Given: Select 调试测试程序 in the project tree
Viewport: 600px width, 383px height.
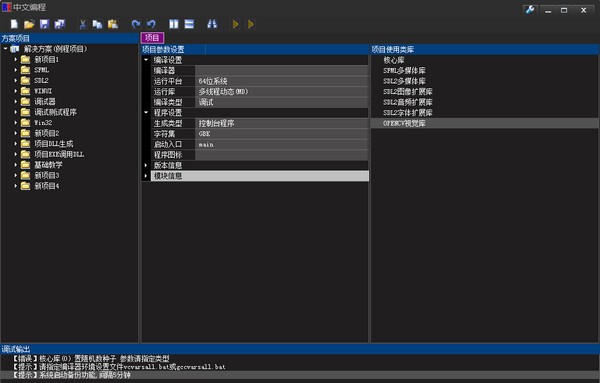Looking at the screenshot, I should 55,112.
